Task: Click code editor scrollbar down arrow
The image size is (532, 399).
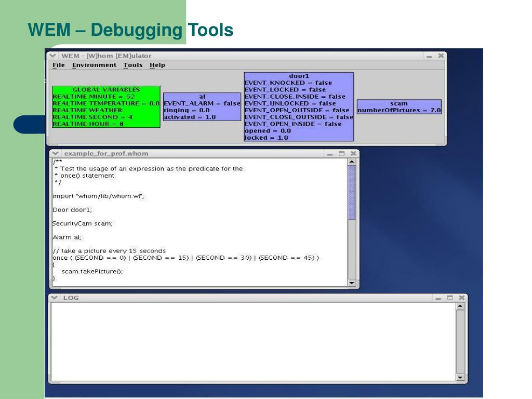Action: coord(352,283)
